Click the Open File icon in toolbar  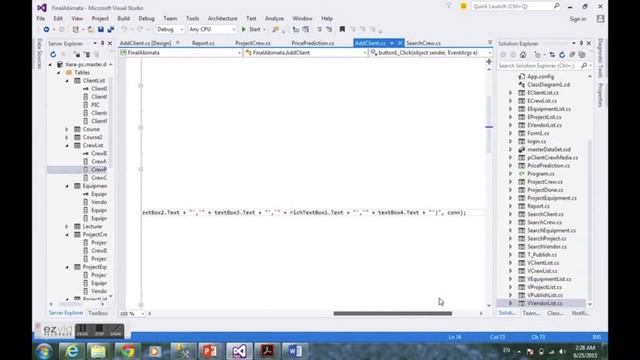point(91,29)
